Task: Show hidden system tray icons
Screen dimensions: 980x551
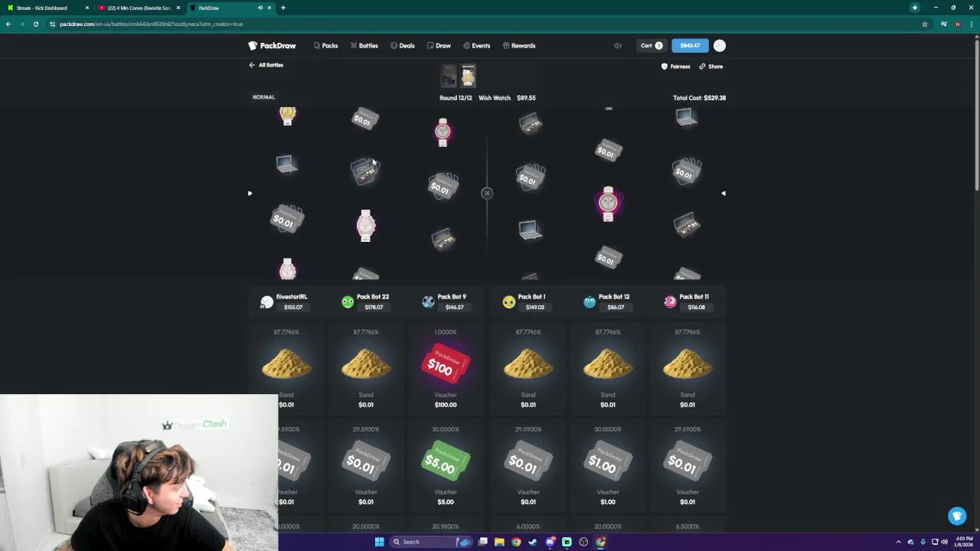Action: 899,542
